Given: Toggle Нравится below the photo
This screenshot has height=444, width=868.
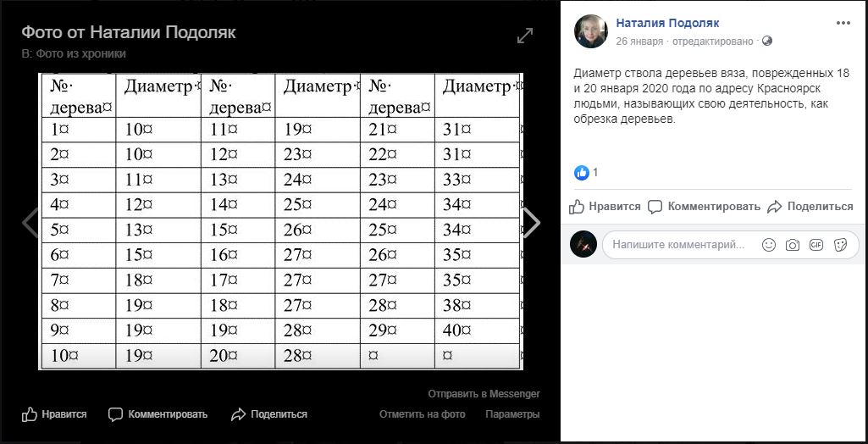Looking at the screenshot, I should 54,414.
